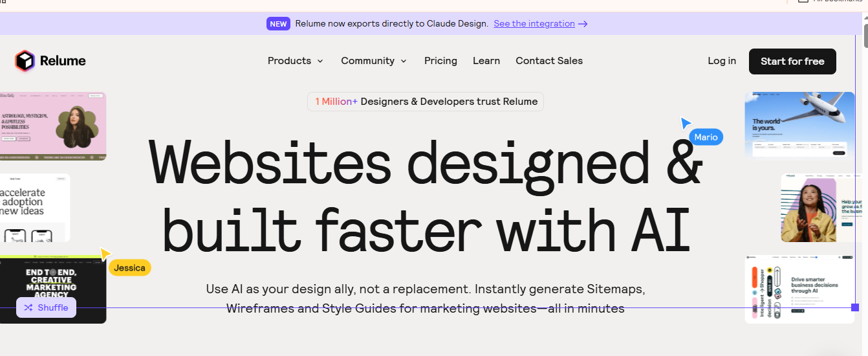The image size is (868, 356).
Task: Click the Use AI as your design ally text
Action: tap(426, 298)
